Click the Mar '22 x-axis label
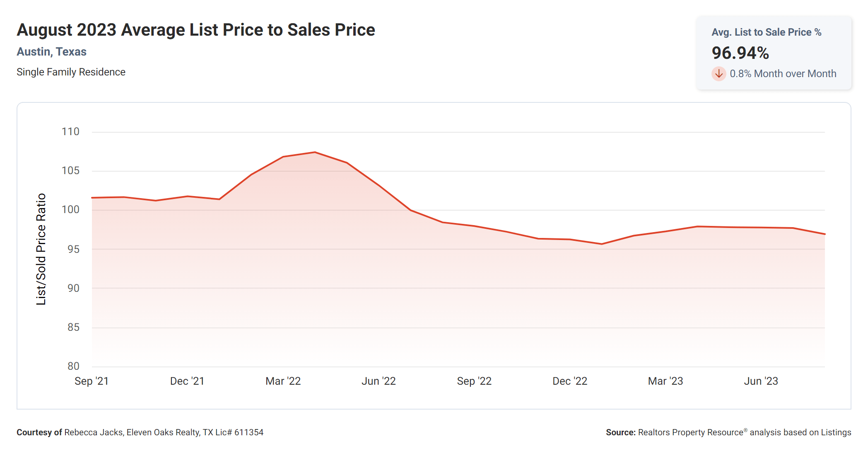Image resolution: width=868 pixels, height=456 pixels. tap(283, 381)
